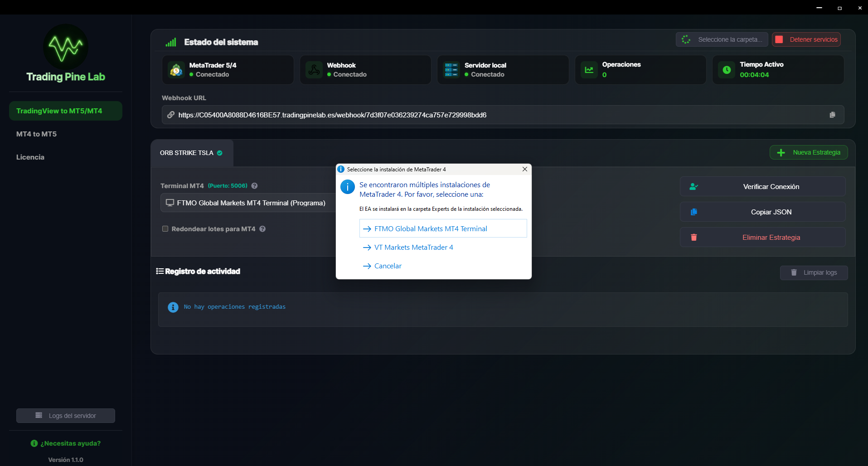Click Eliminar Estrategia button

[x=763, y=237]
